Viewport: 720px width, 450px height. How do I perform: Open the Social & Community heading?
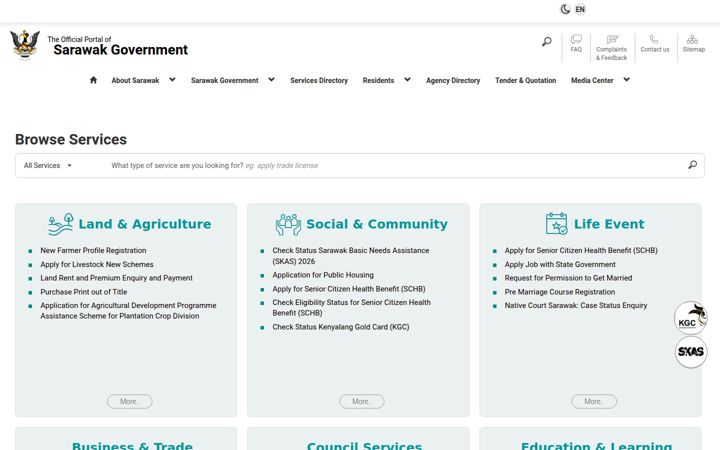coord(377,224)
